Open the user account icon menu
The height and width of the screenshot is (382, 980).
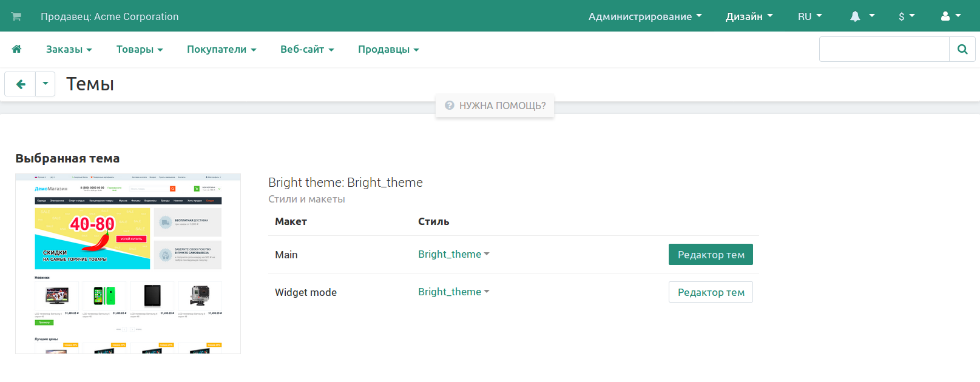click(950, 16)
